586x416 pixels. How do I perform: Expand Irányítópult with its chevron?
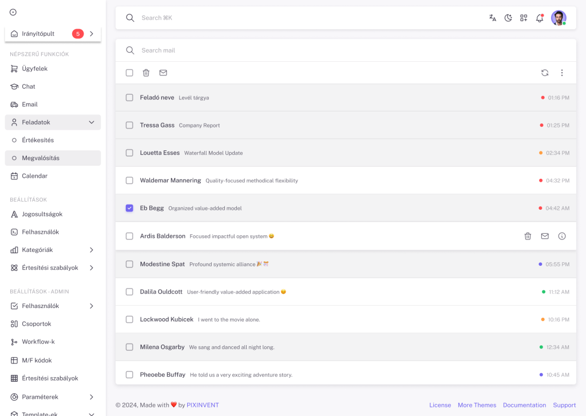(92, 34)
